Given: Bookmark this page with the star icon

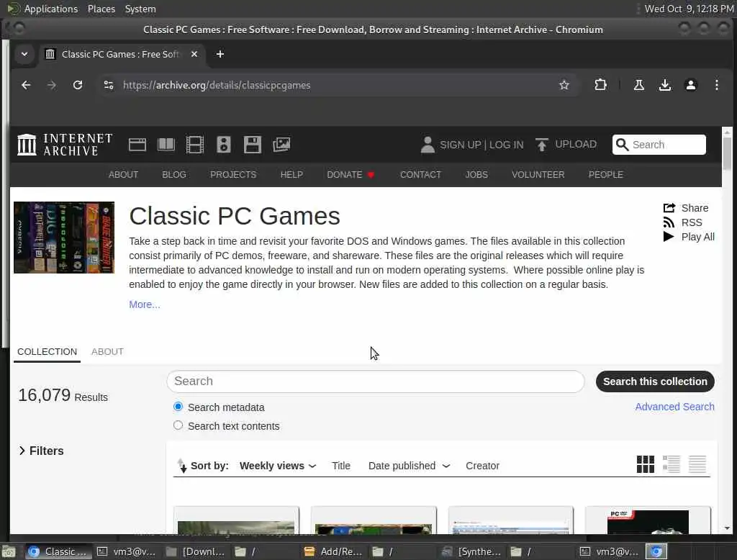Looking at the screenshot, I should pos(564,85).
